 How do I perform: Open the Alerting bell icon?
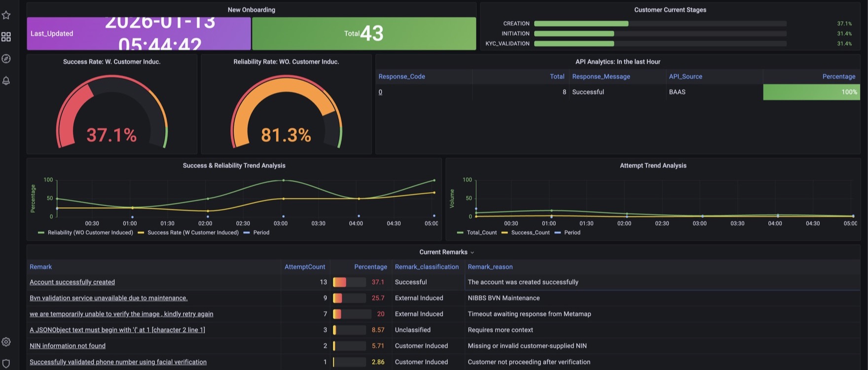pos(6,80)
